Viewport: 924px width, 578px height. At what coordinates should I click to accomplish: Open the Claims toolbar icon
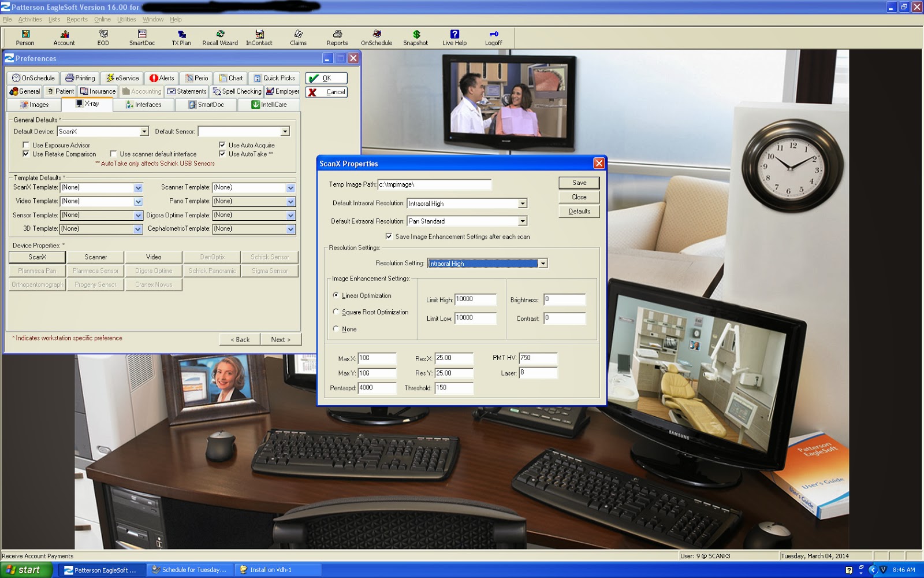[299, 38]
